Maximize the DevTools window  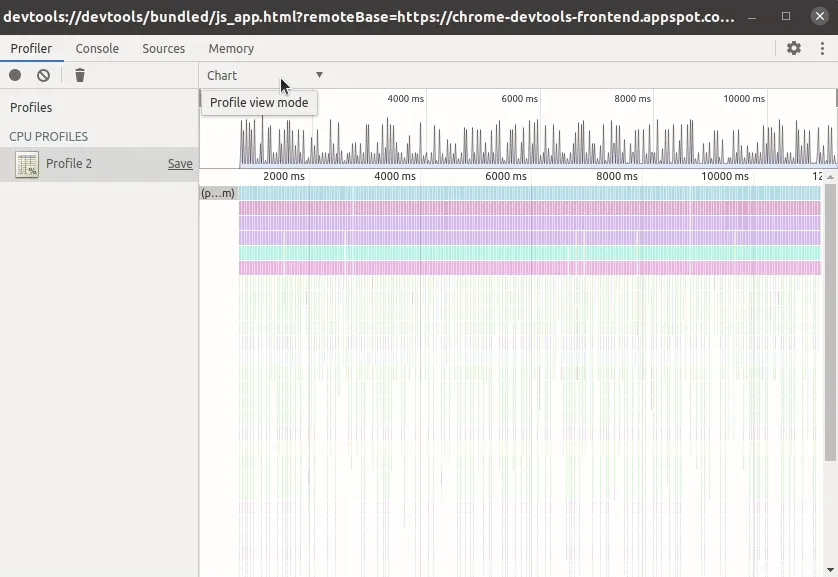point(786,17)
